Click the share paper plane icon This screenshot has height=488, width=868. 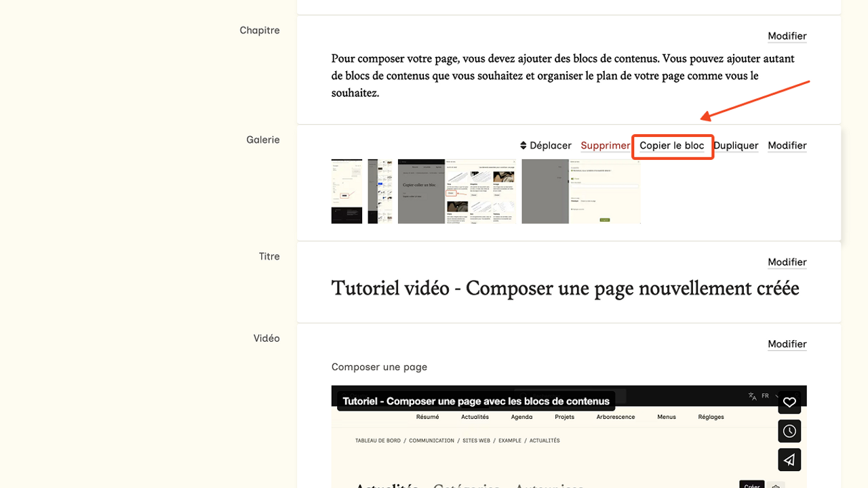[x=789, y=460]
